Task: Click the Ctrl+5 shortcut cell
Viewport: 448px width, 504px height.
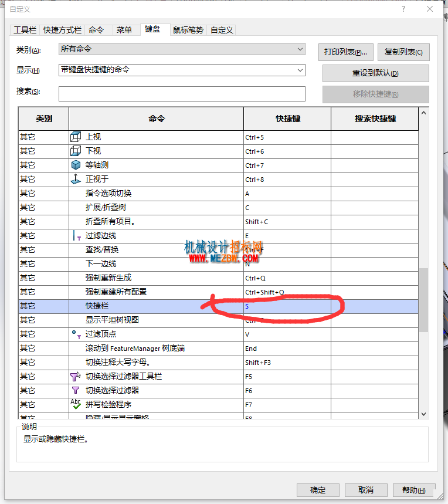Action: coord(287,137)
